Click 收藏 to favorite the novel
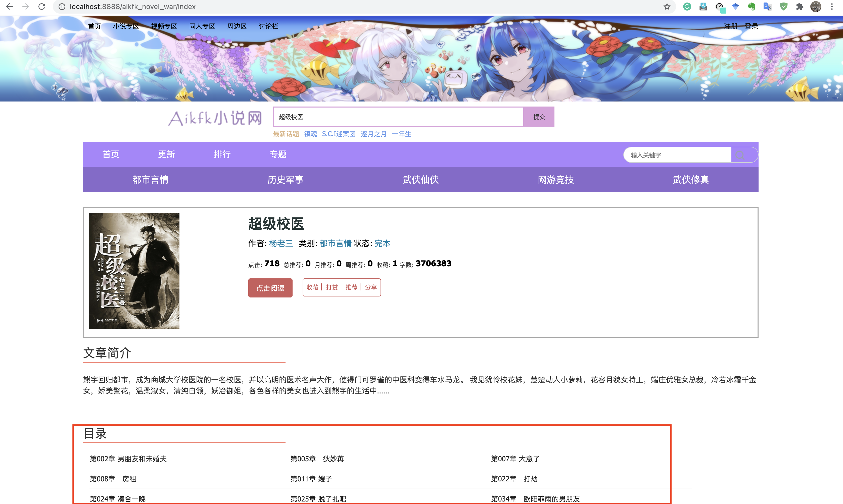The width and height of the screenshot is (843, 504). pyautogui.click(x=312, y=287)
